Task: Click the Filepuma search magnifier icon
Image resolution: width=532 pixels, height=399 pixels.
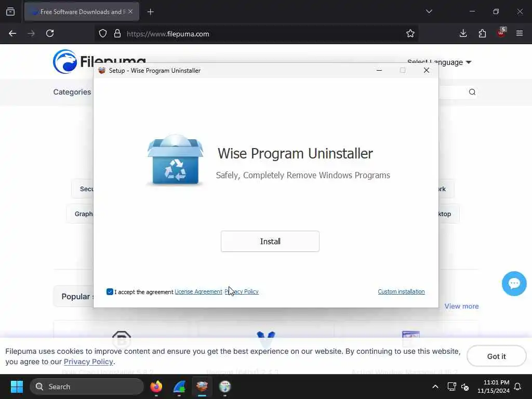Action: [472, 92]
